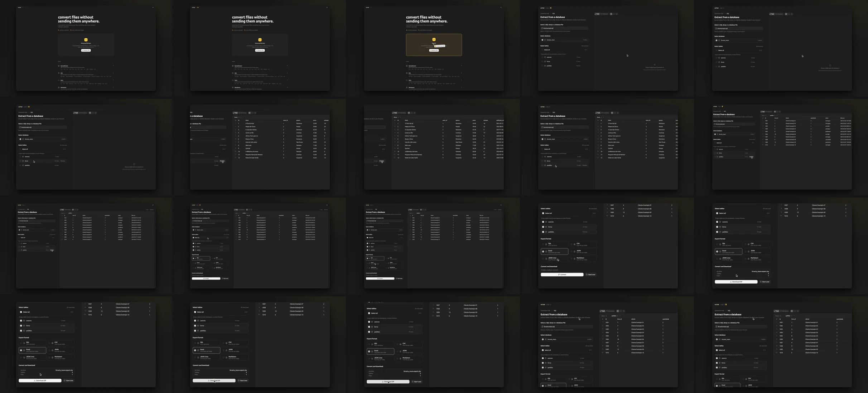Click Markdown tool icon in top-row second frame
This screenshot has width=868, height=393.
coord(233,87)
